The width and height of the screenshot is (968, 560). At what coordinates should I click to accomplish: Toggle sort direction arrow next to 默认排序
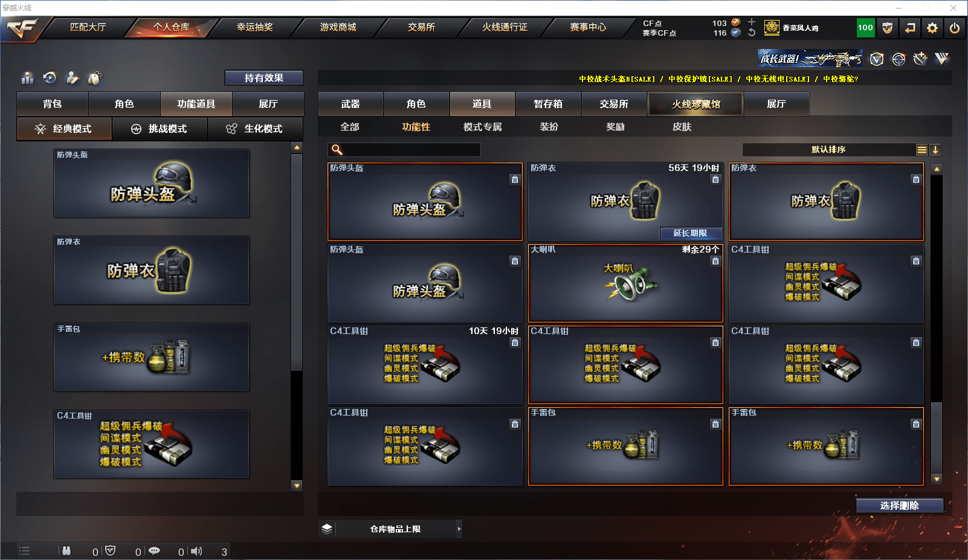coord(935,150)
